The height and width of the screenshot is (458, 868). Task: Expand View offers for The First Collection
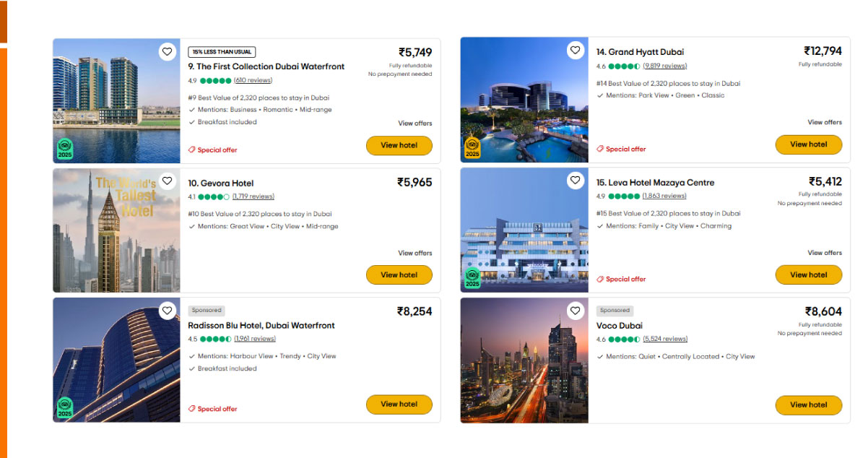click(x=415, y=124)
